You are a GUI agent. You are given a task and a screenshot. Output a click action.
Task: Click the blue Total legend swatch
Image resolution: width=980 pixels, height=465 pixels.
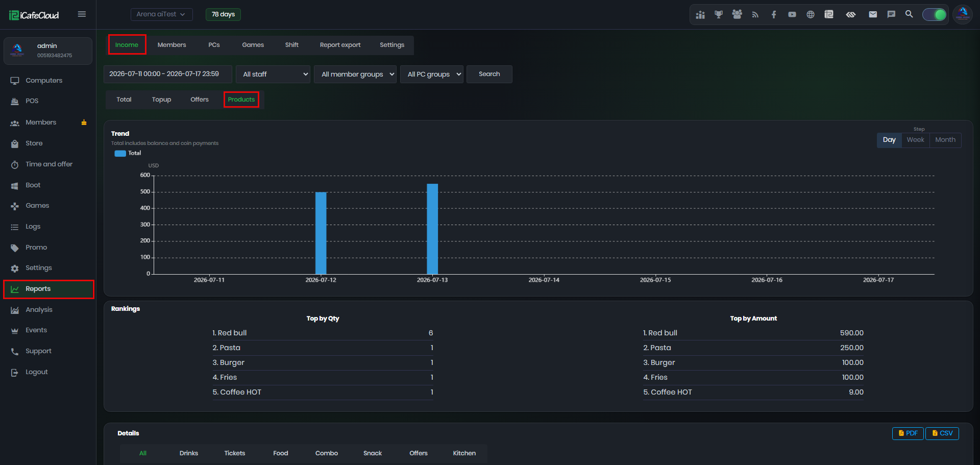[x=120, y=153]
